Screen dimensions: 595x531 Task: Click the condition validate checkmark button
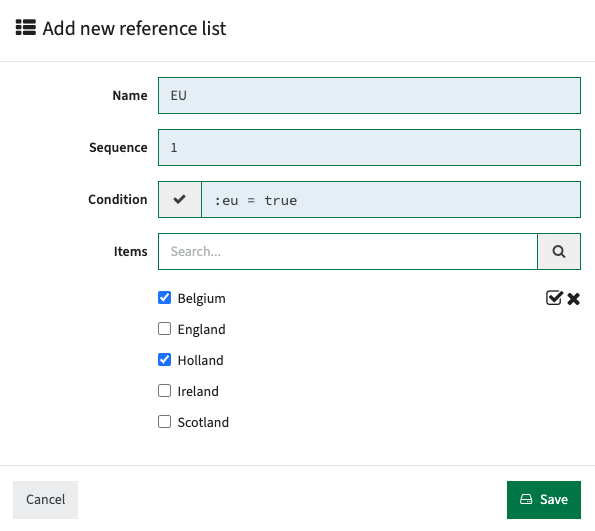point(180,200)
